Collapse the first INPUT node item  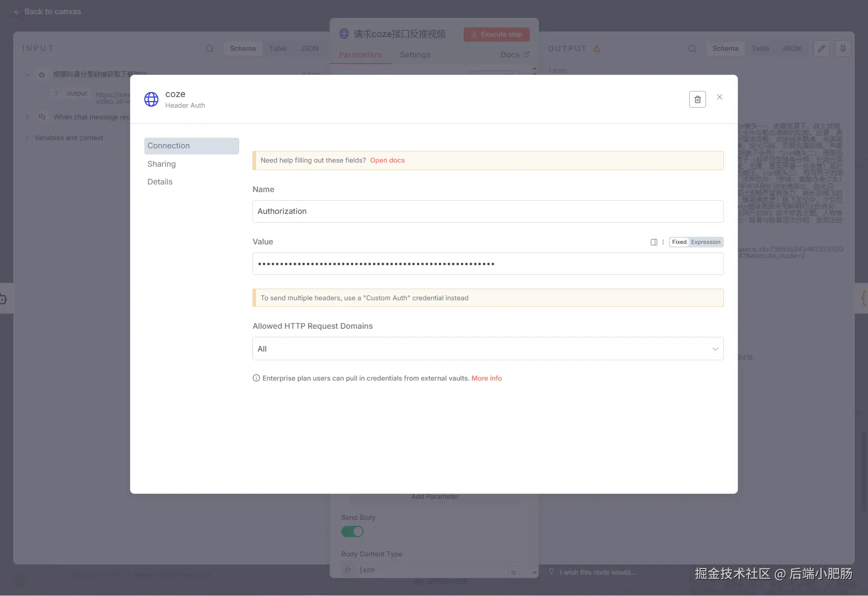click(x=27, y=75)
